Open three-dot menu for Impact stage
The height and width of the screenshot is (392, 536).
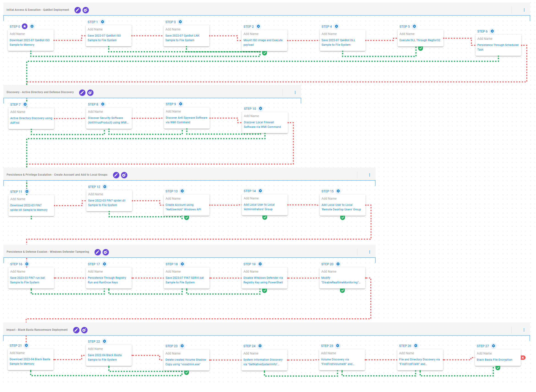click(524, 330)
